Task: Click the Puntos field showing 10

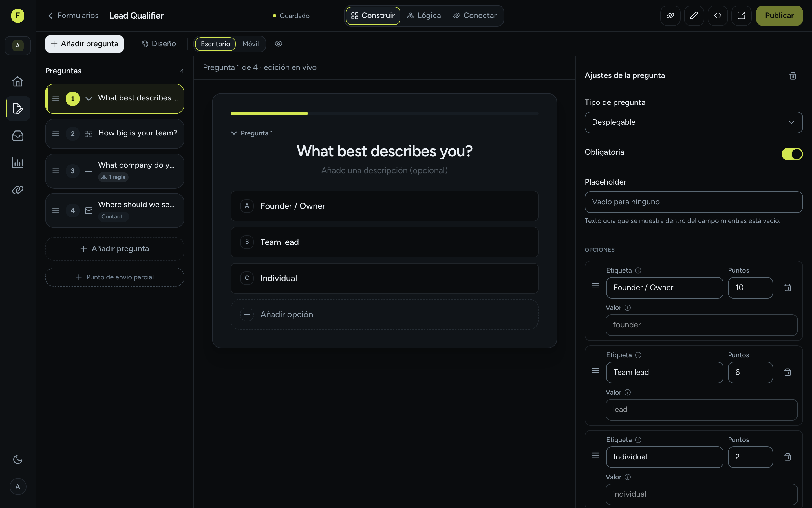Action: [x=750, y=288]
